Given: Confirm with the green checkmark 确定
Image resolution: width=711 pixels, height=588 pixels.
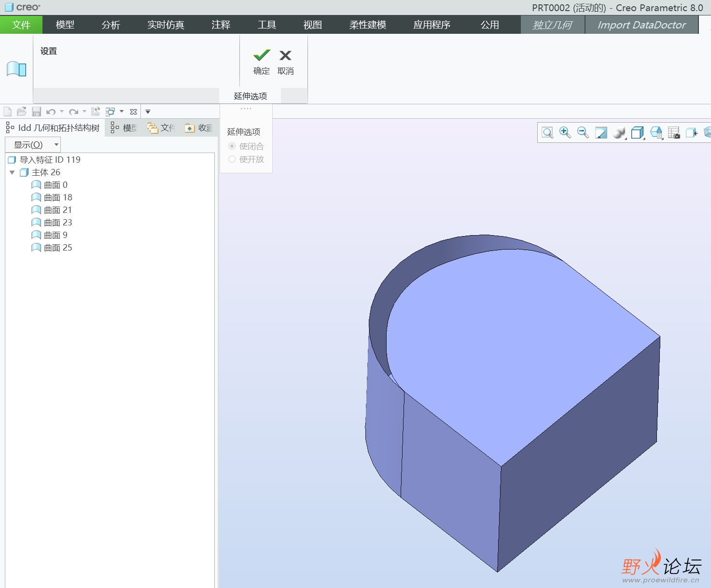Looking at the screenshot, I should click(x=262, y=62).
